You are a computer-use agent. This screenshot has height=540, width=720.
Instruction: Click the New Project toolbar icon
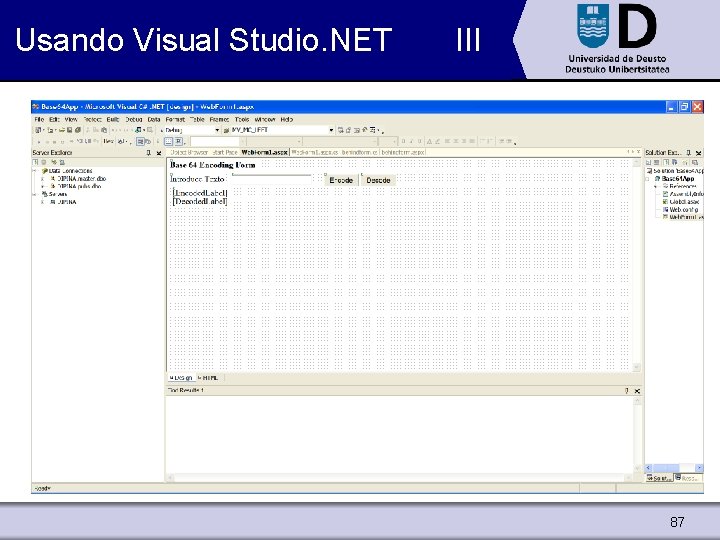[x=39, y=130]
